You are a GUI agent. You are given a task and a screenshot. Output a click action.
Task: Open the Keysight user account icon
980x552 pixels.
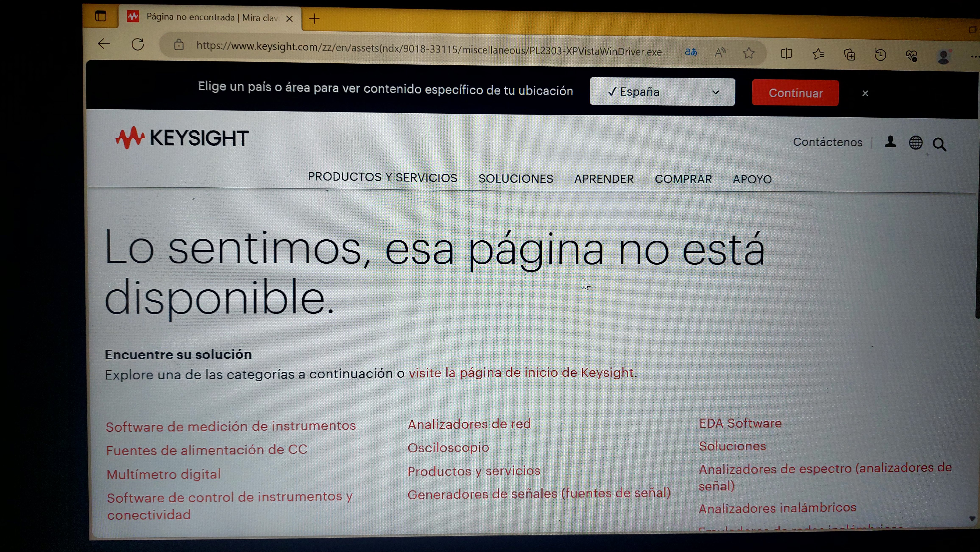tap(890, 142)
